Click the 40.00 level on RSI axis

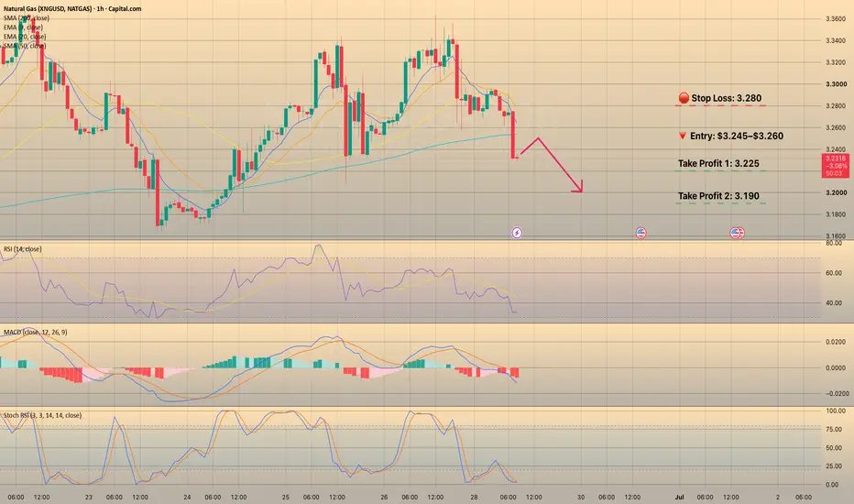[x=834, y=303]
